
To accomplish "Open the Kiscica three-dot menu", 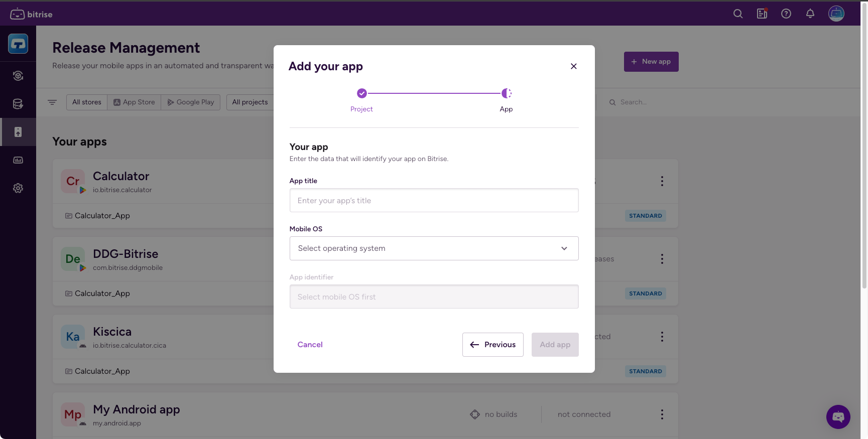I will point(662,337).
